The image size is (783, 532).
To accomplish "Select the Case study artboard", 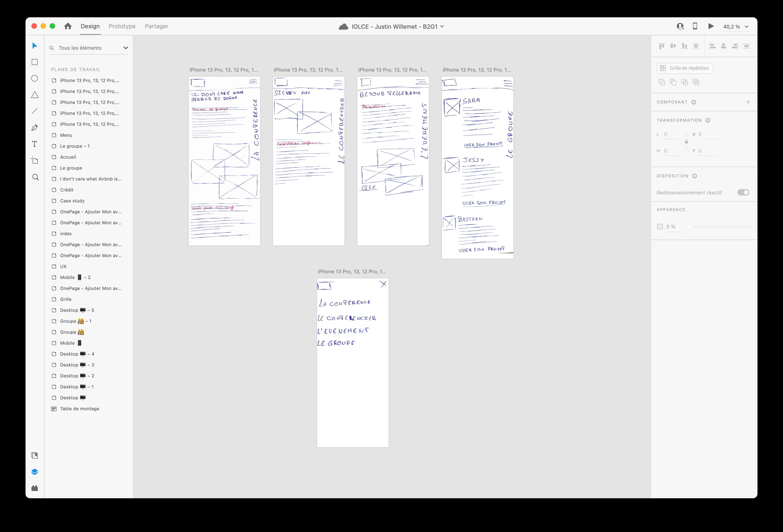I will pos(88,201).
